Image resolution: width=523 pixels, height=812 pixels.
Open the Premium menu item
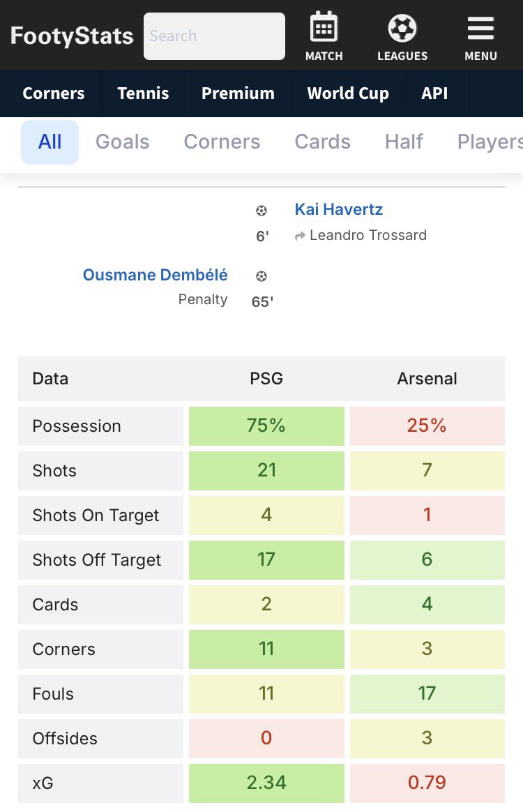click(238, 93)
